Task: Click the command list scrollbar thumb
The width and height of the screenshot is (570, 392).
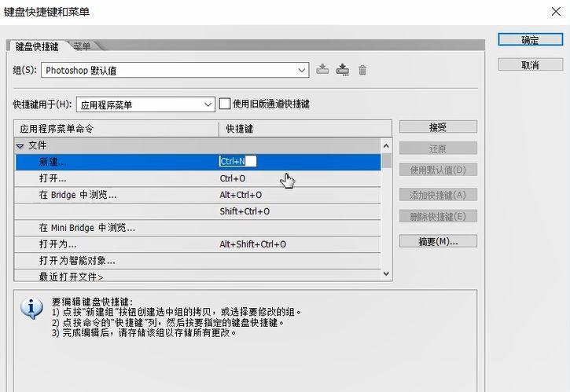Action: point(386,160)
